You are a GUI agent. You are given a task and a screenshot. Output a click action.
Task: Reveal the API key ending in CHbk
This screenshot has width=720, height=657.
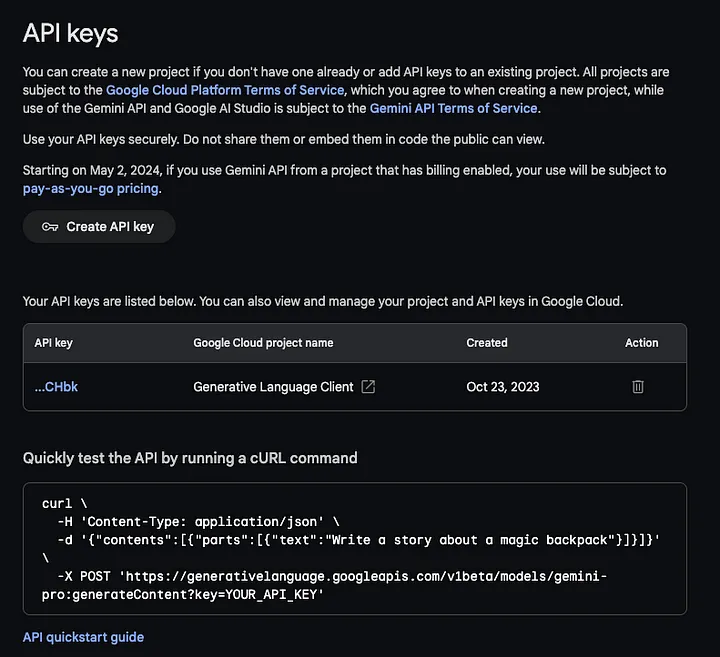pos(56,386)
